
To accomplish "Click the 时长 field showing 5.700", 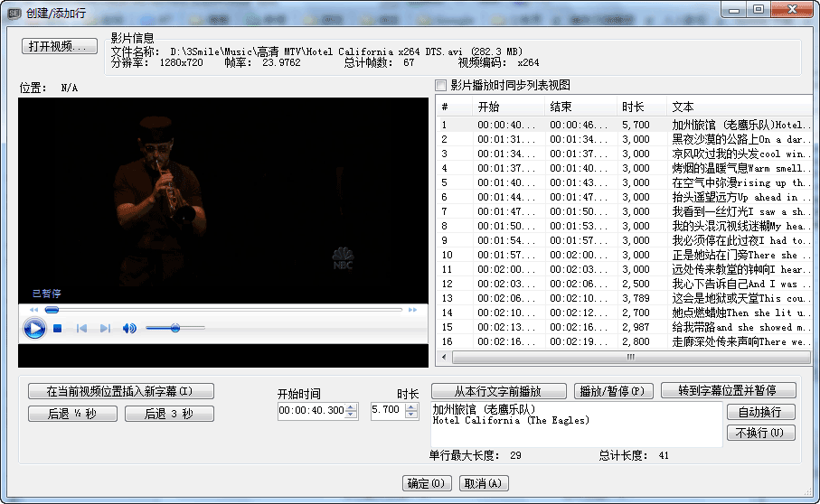I will click(x=389, y=410).
